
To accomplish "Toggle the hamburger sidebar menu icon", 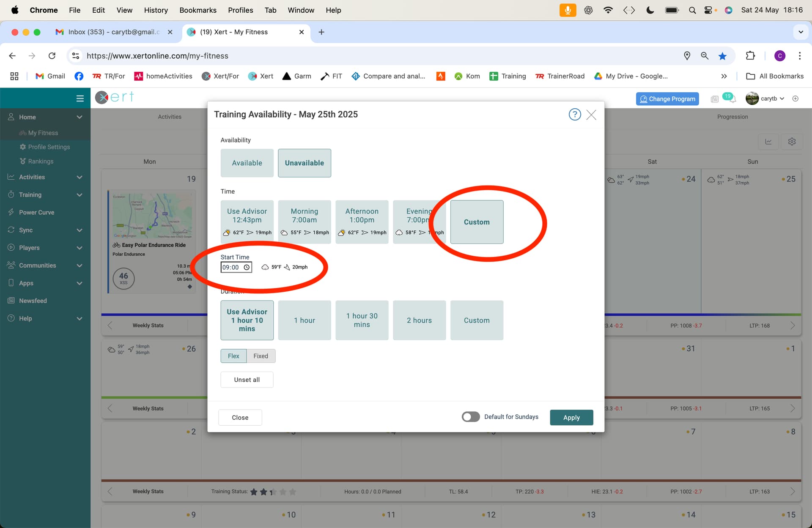I will (x=80, y=98).
